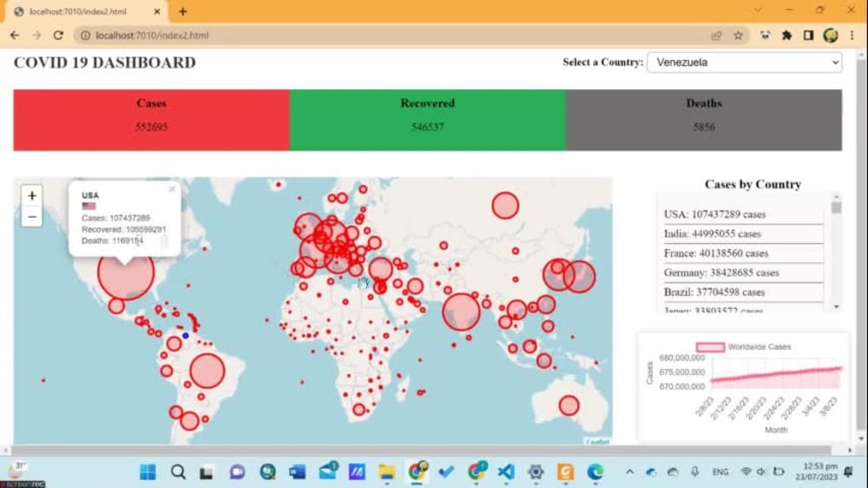Open the Select a Country dropdown
This screenshot has width=868, height=488.
[x=744, y=62]
